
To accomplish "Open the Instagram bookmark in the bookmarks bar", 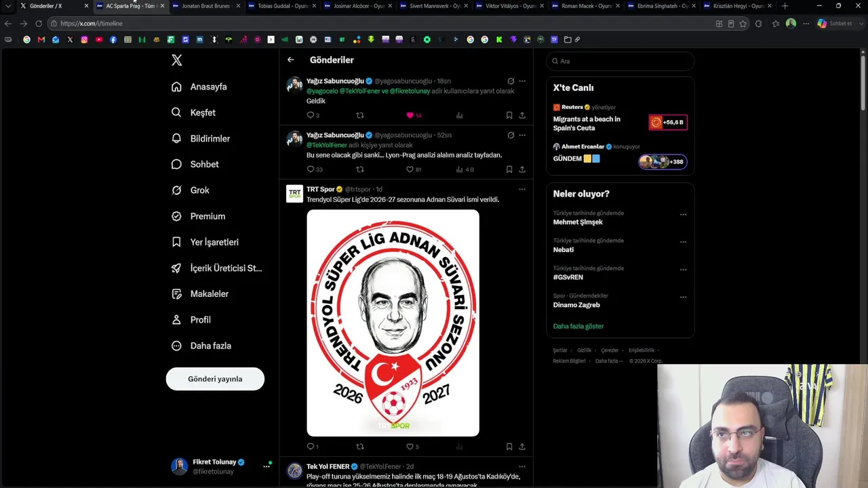I will [84, 39].
